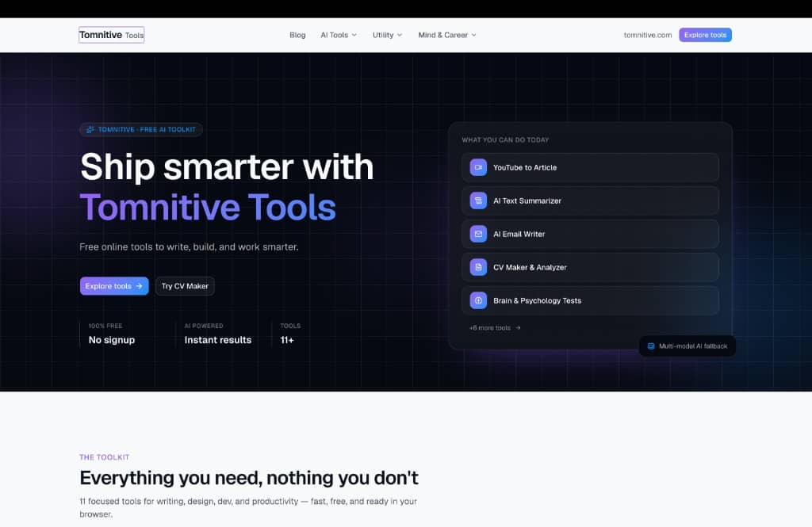Click the WHAT YOU CAN DO TODAY heading

click(505, 139)
